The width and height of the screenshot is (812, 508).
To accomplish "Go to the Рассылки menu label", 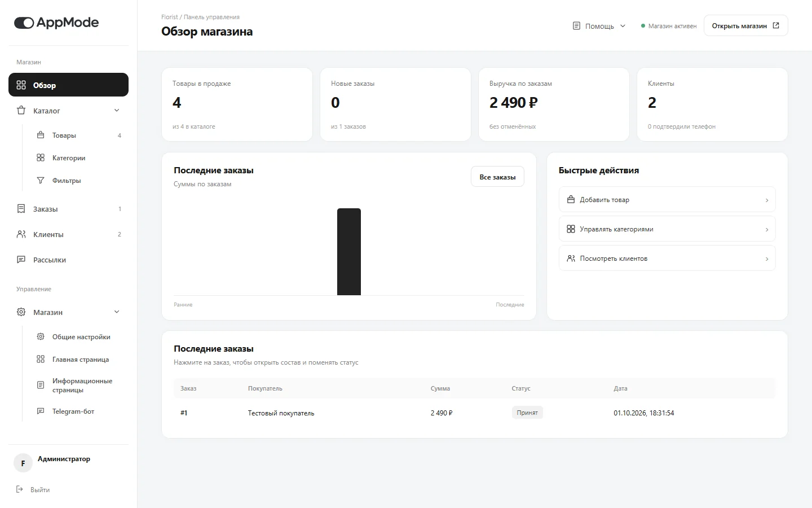I will (x=50, y=260).
